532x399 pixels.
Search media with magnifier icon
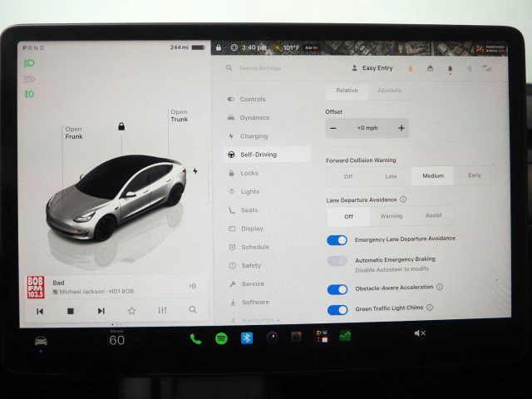point(193,309)
